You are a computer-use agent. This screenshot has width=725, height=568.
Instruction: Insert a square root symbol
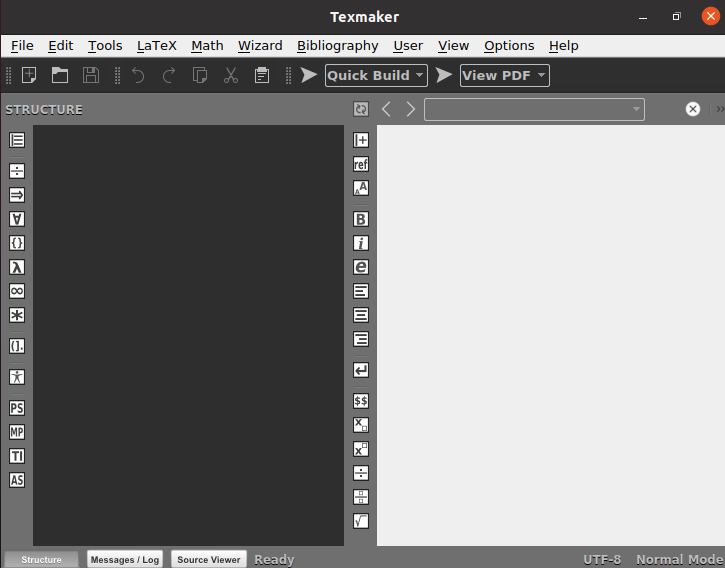click(x=361, y=521)
